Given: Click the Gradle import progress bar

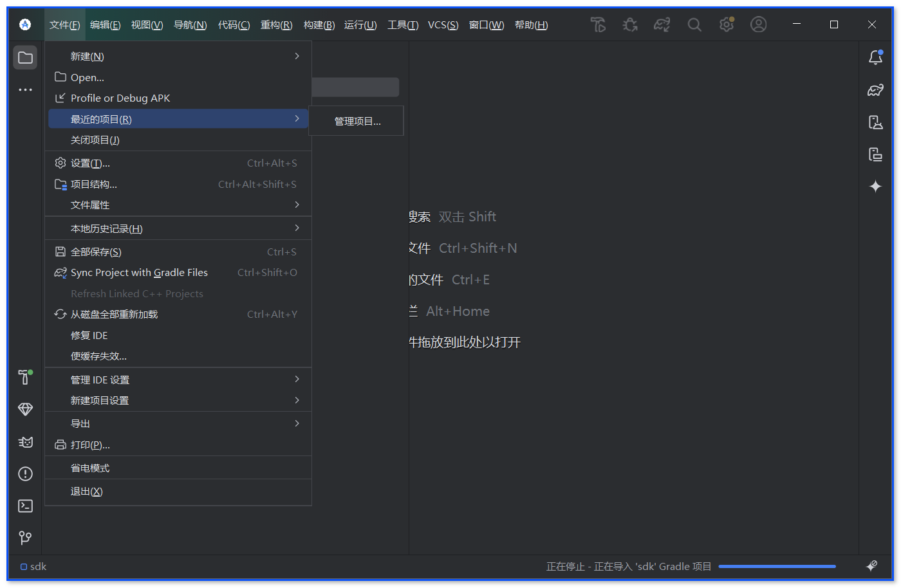Looking at the screenshot, I should point(777,567).
